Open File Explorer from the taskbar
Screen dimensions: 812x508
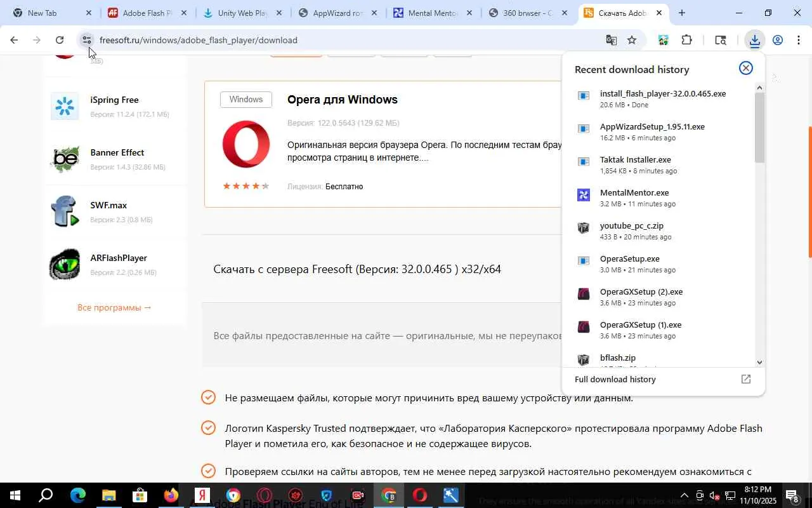108,495
